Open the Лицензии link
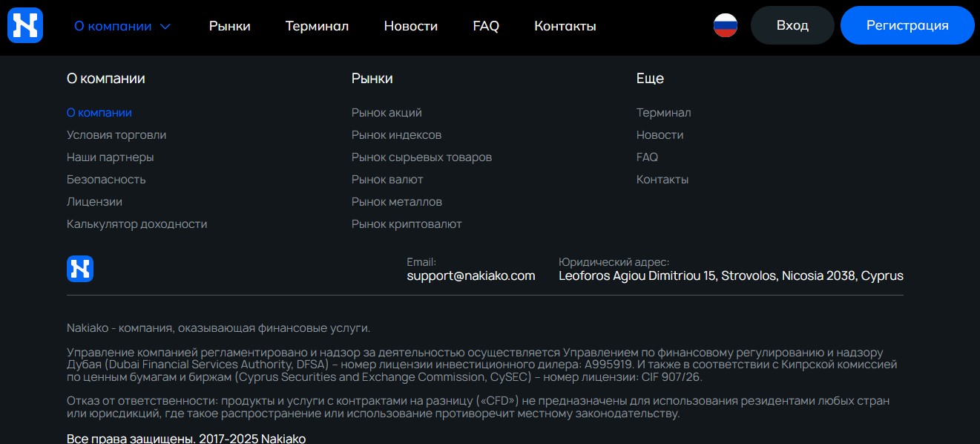980x444 pixels. click(x=94, y=202)
